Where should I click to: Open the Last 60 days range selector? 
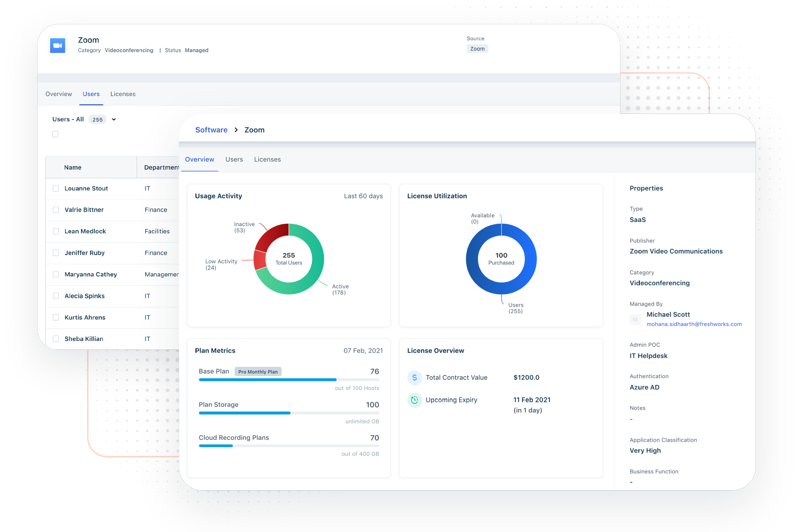[x=363, y=196]
